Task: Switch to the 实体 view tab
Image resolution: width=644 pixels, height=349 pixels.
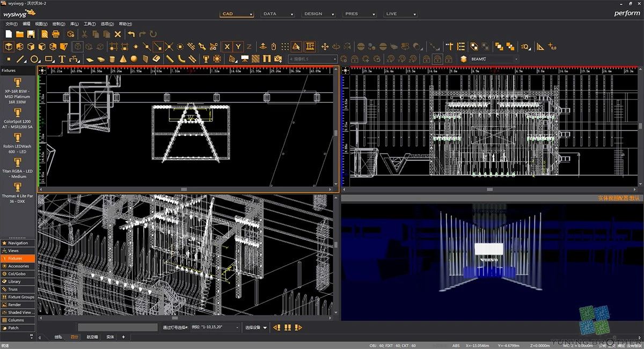Action: pyautogui.click(x=110, y=337)
